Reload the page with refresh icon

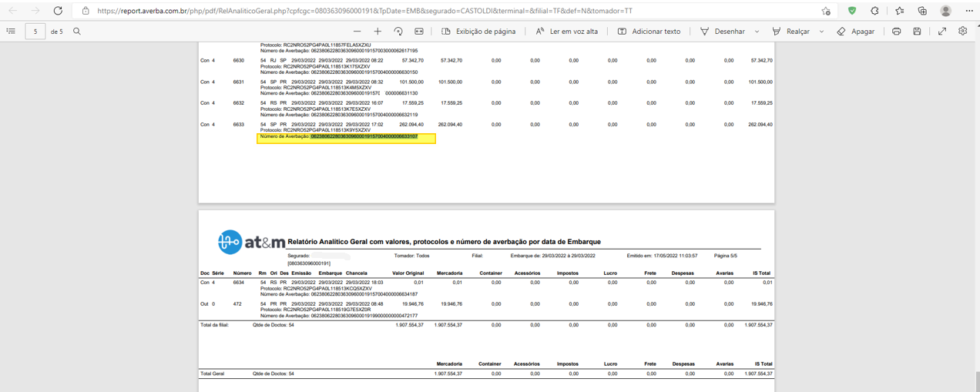[x=58, y=11]
